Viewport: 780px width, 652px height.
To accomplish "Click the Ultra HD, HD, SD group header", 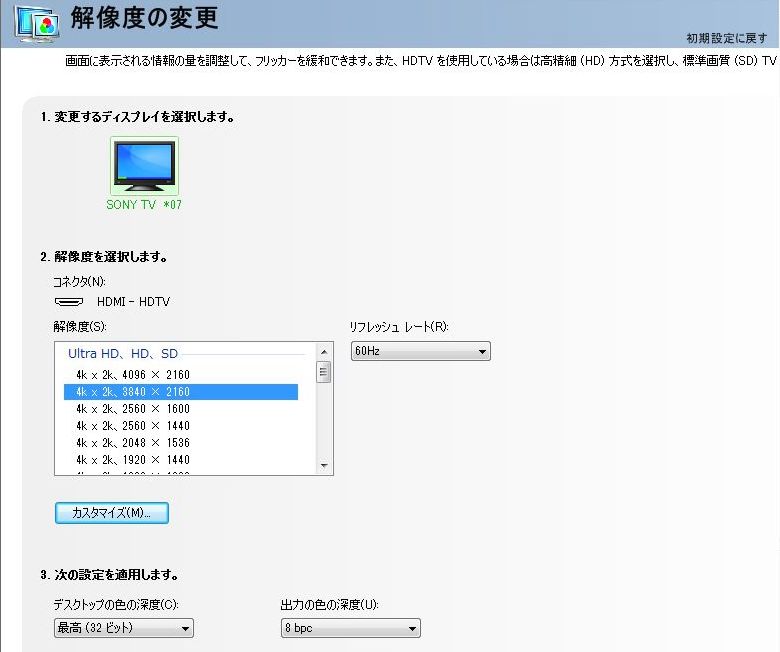I will tap(123, 354).
